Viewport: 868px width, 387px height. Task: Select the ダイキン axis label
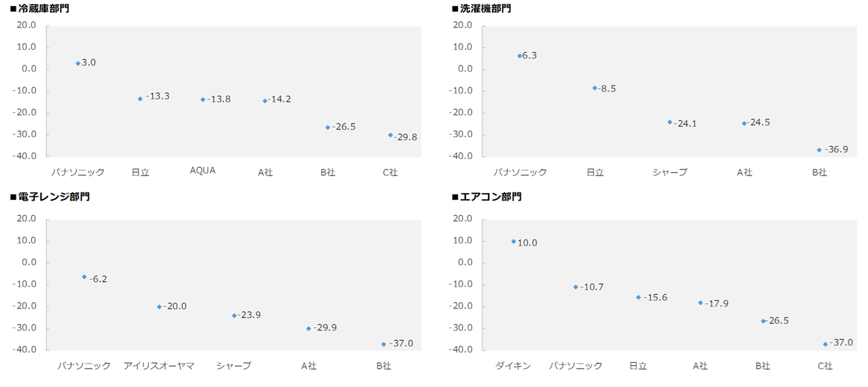(513, 366)
